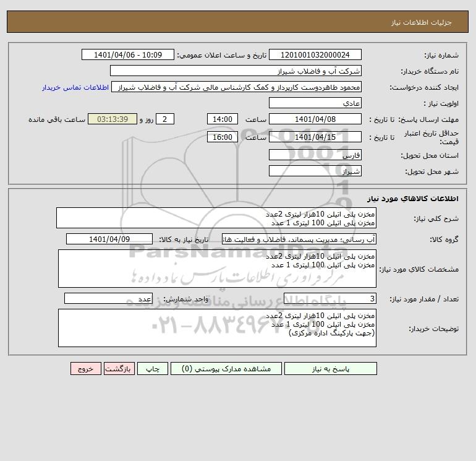Click the توضیحات خریدار text area
Image resolution: width=476 pixels, height=461 pixels.
pyautogui.click(x=217, y=328)
